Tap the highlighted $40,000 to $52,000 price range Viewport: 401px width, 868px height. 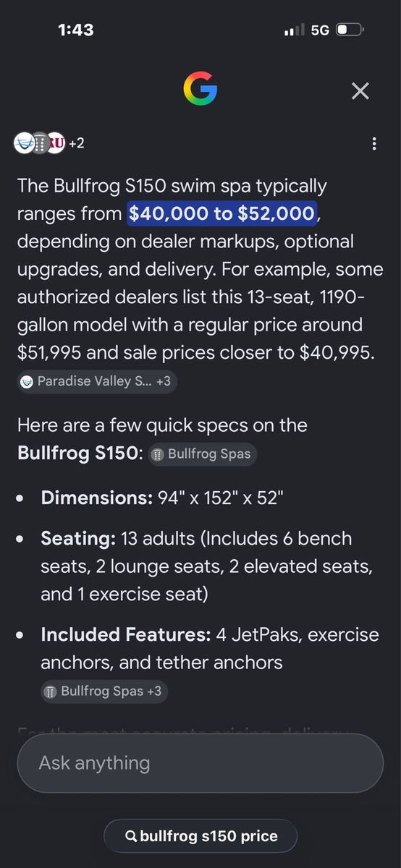[222, 213]
